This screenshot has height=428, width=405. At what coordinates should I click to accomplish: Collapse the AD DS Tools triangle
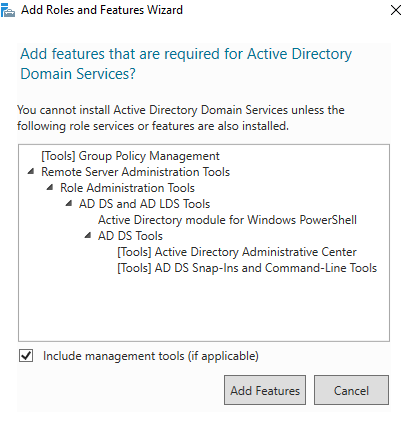[x=88, y=235]
